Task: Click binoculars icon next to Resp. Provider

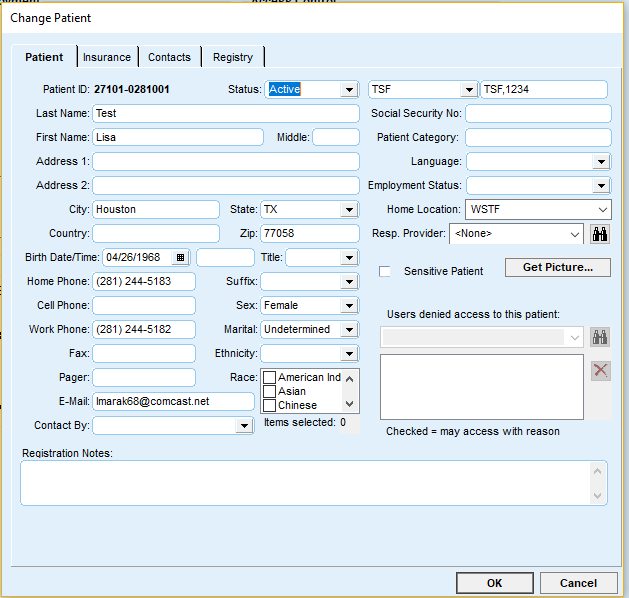Action: pos(600,234)
